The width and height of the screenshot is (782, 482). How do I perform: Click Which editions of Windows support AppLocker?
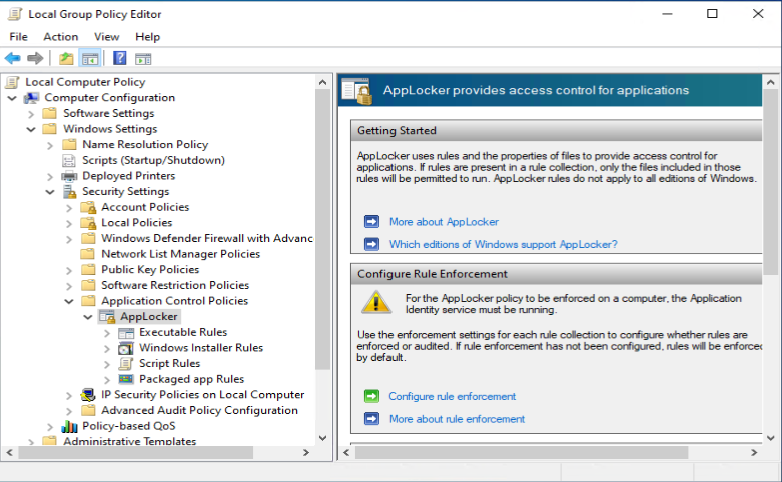pyautogui.click(x=502, y=244)
